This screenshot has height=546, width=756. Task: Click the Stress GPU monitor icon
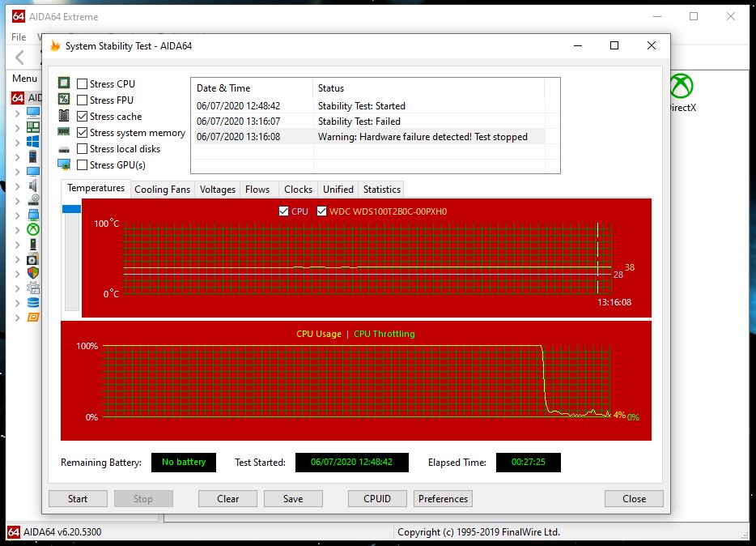click(64, 164)
